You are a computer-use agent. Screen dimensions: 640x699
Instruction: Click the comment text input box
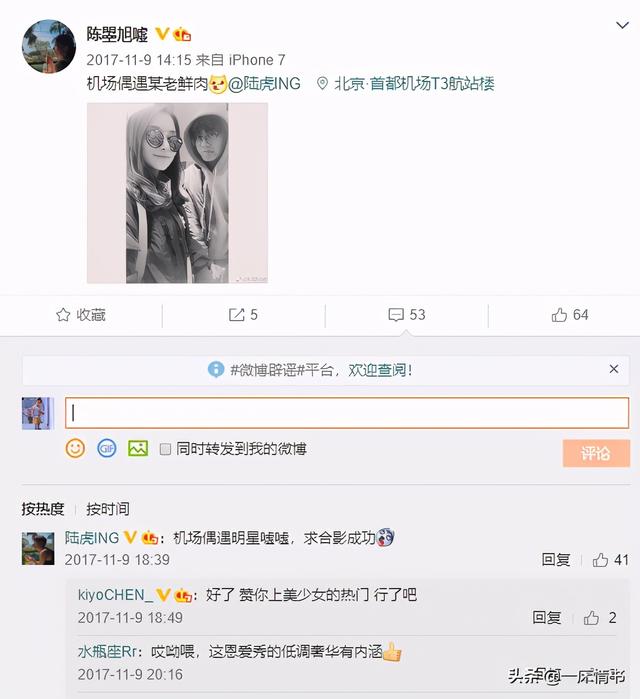tap(347, 413)
